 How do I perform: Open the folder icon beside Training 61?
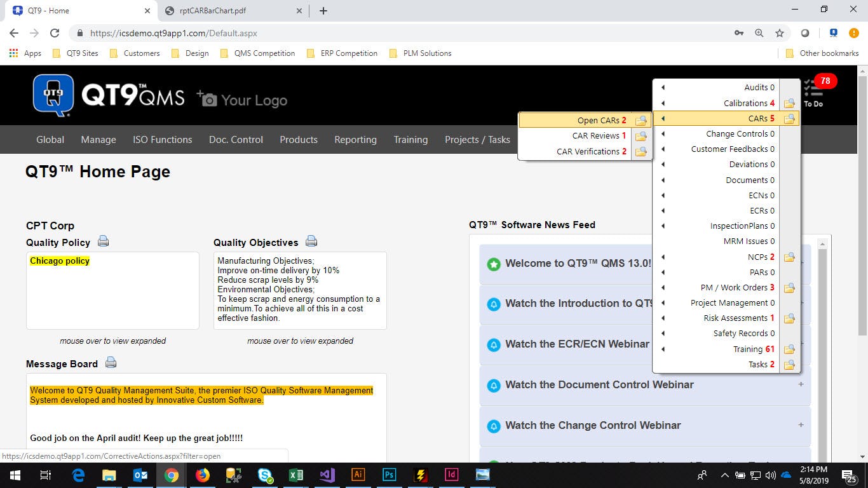coord(789,349)
